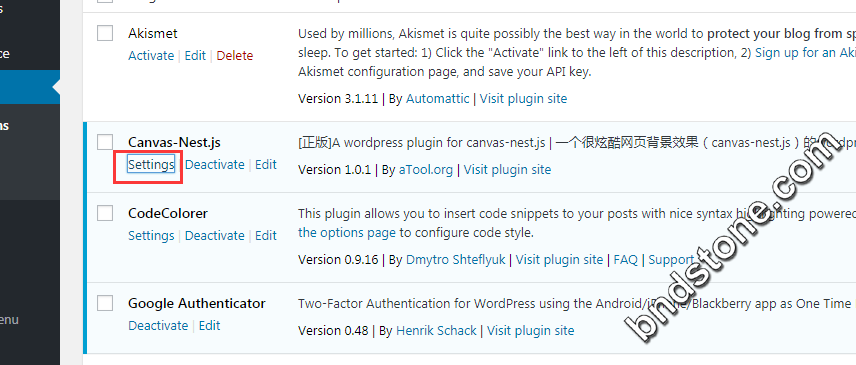Click the Akismet sign-up link

805,53
